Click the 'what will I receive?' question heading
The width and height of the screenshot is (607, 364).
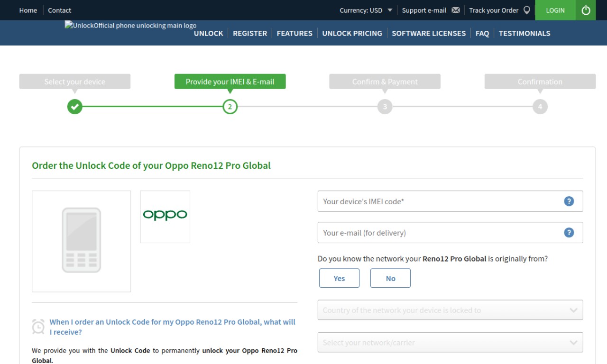[173, 327]
